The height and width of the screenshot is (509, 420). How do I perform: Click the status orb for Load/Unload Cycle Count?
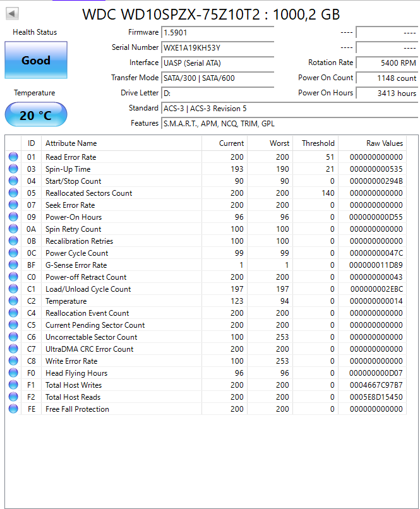(x=13, y=289)
